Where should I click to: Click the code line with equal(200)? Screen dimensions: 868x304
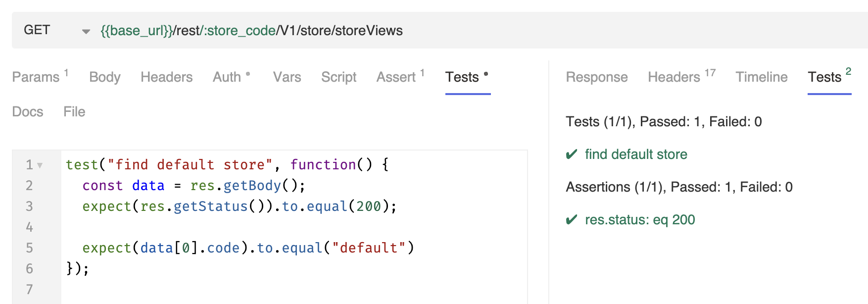tap(240, 206)
